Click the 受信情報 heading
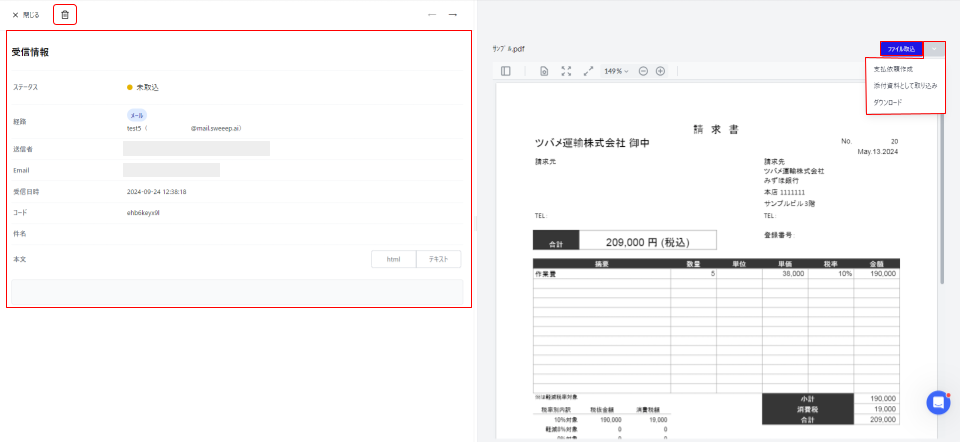 click(x=31, y=52)
